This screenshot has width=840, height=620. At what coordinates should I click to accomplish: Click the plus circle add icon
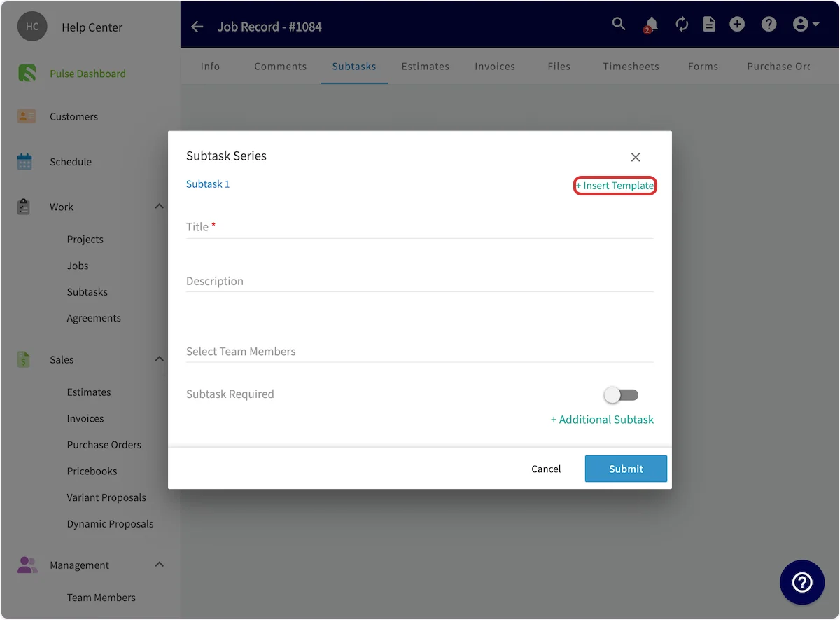(x=737, y=25)
